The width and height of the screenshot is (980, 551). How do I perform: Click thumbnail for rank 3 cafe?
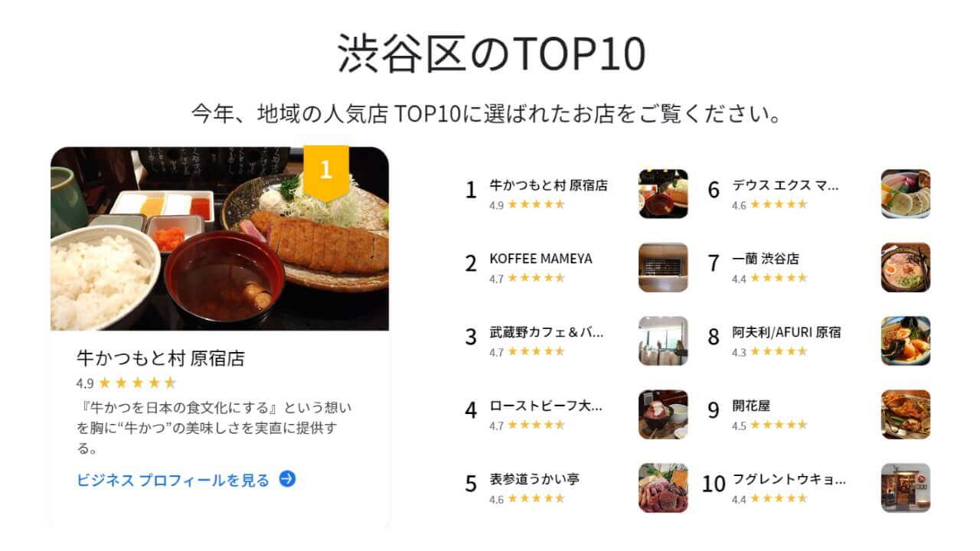click(x=663, y=341)
